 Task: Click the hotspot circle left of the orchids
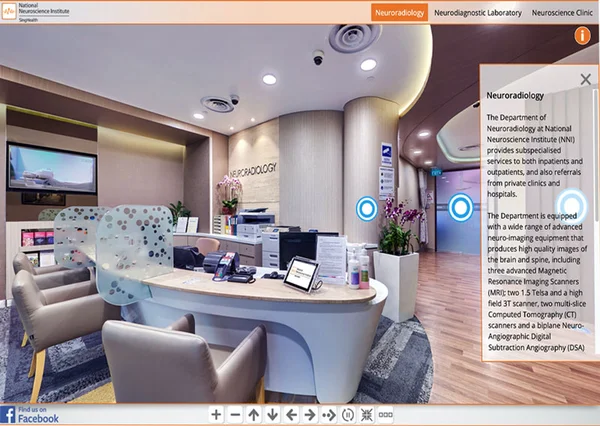(x=367, y=208)
